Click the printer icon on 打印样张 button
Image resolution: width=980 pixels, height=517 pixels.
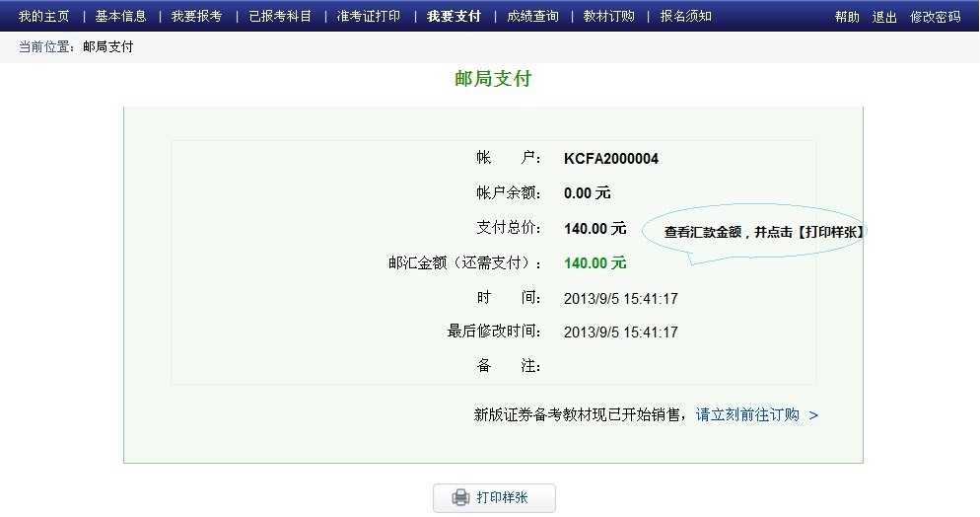[x=460, y=498]
